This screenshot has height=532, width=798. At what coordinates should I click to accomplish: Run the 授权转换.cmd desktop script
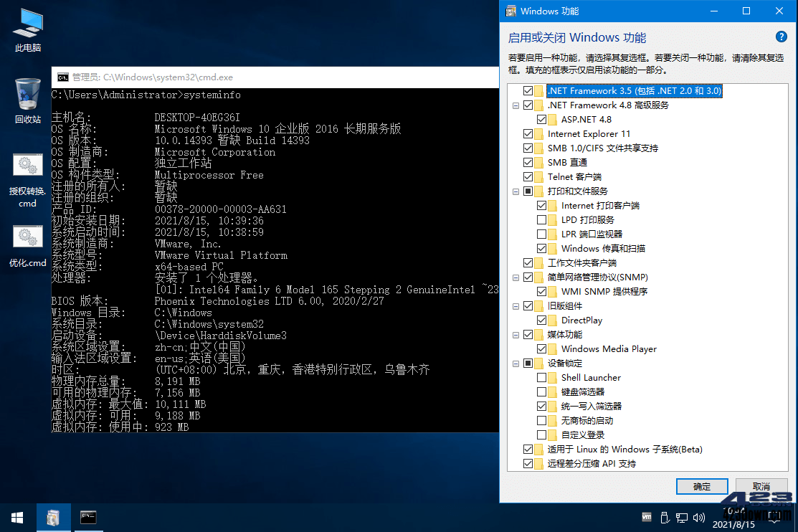point(27,165)
